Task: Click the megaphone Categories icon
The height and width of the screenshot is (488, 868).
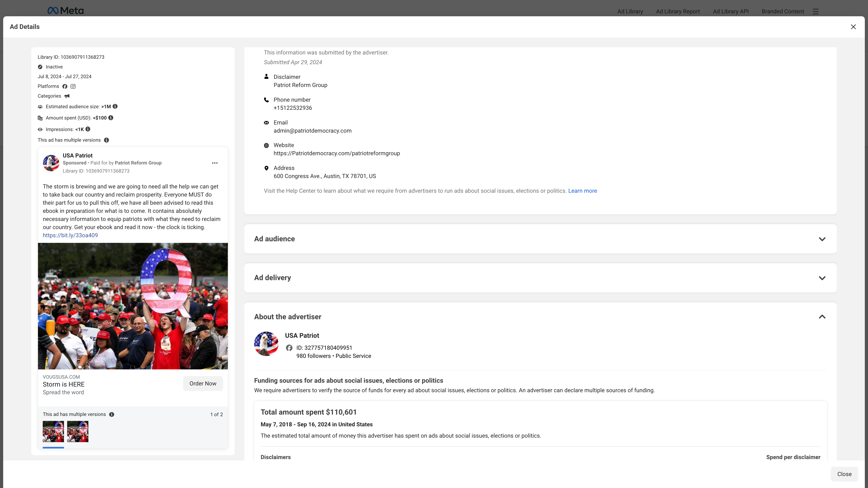Action: tap(67, 96)
